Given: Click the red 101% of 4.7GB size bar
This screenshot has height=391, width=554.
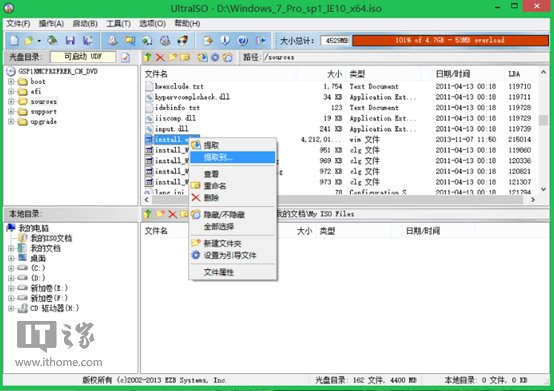Looking at the screenshot, I should tap(450, 40).
